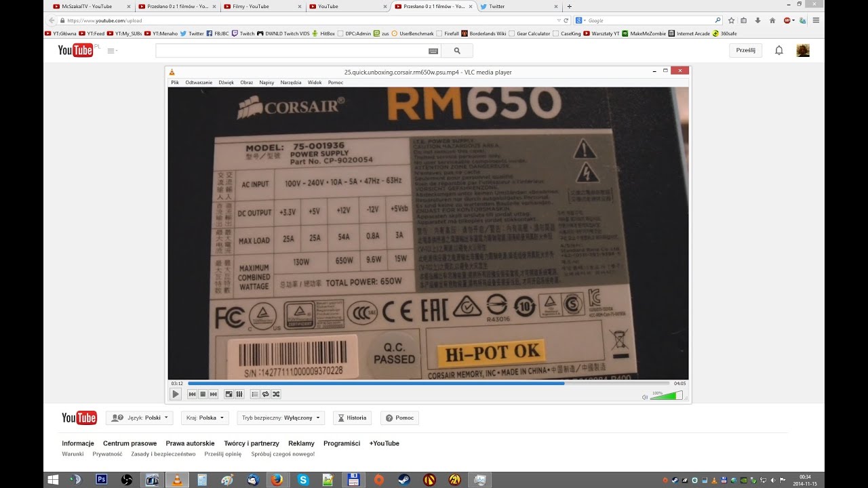Show the VLC playlist
Viewport: 868px width, 488px height.
click(x=255, y=394)
